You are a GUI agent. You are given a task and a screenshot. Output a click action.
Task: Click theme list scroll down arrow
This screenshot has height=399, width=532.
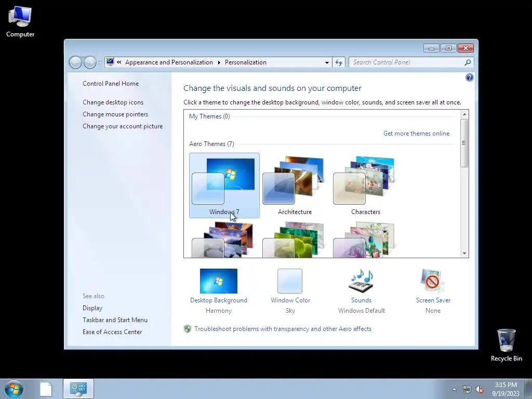pyautogui.click(x=464, y=254)
